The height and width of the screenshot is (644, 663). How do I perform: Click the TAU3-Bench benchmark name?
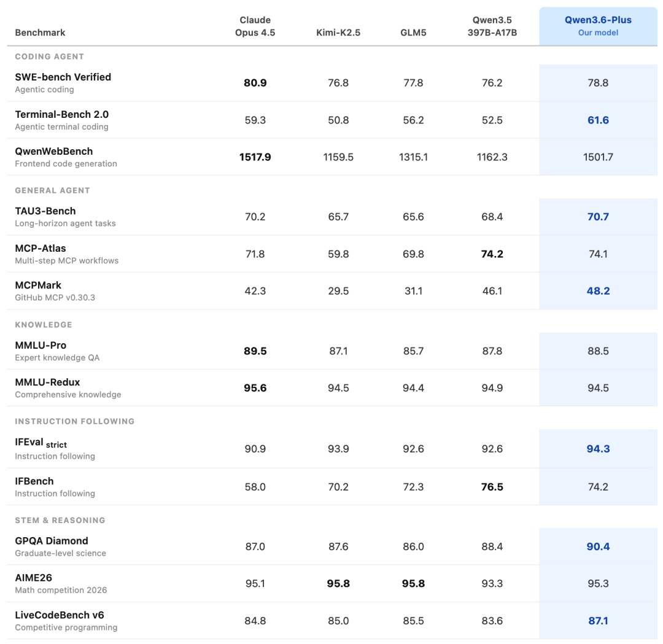(45, 211)
